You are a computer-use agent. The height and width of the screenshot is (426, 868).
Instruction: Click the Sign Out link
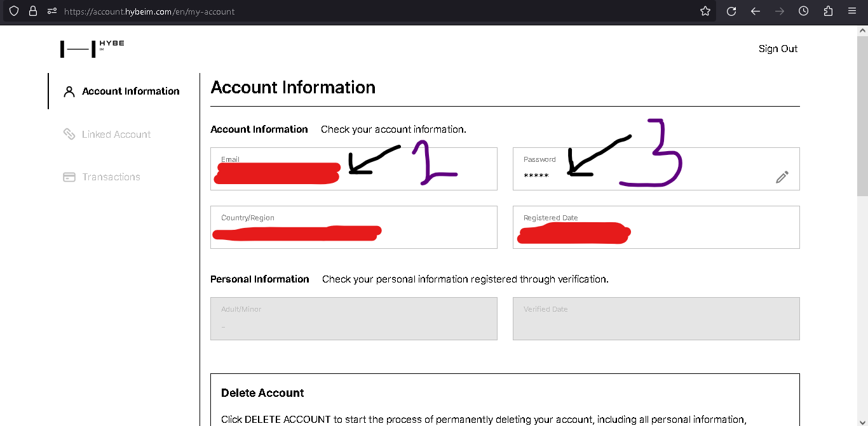tap(778, 49)
